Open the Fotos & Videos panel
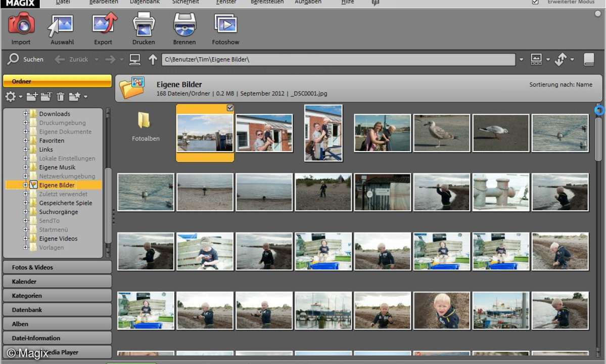This screenshot has width=606, height=364. 57,267
